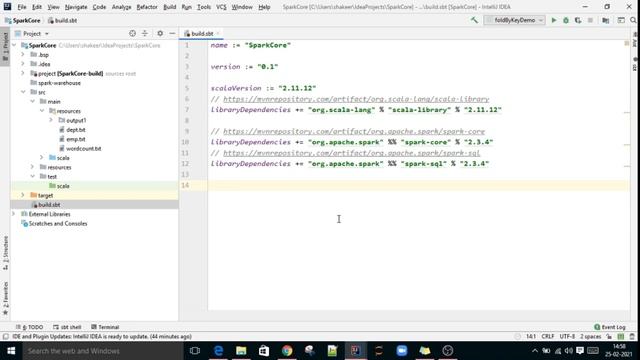Open Zoom from taskbar
The height and width of the screenshot is (360, 640).
402,351
